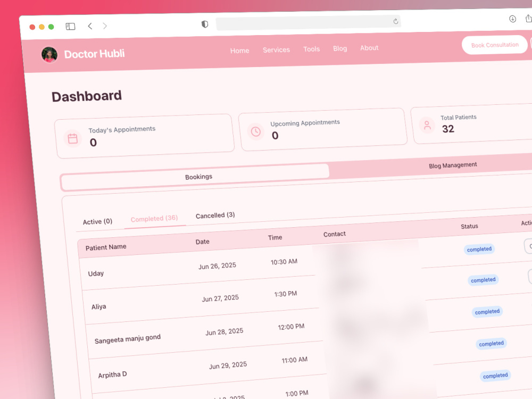Screen dimensions: 532x399
Task: Select the Bookings tab
Action: 195,177
